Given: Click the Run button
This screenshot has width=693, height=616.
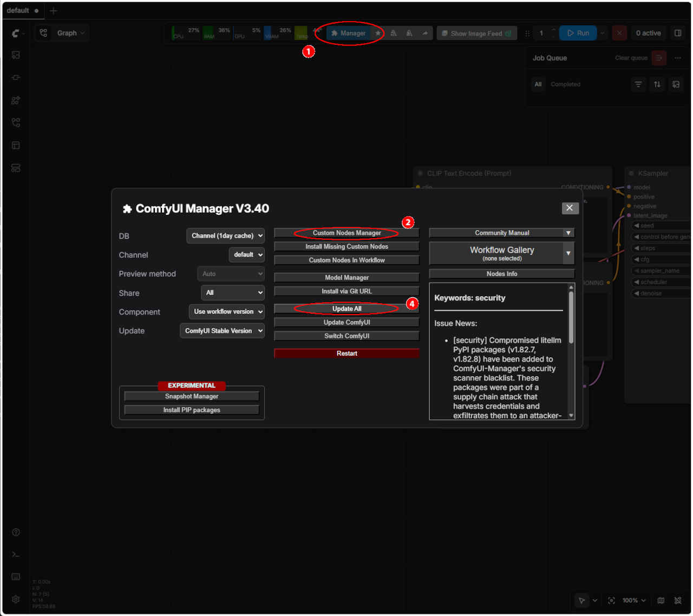Looking at the screenshot, I should (x=578, y=33).
